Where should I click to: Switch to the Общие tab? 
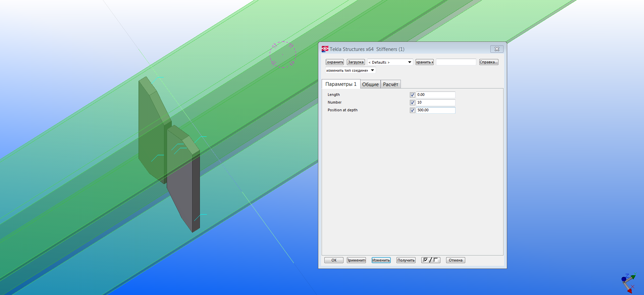click(370, 84)
